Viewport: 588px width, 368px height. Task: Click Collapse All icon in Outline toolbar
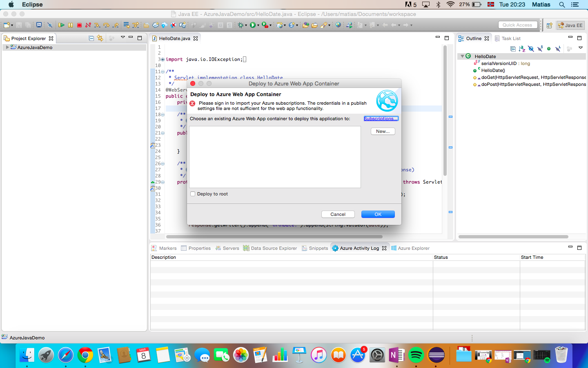pos(513,49)
